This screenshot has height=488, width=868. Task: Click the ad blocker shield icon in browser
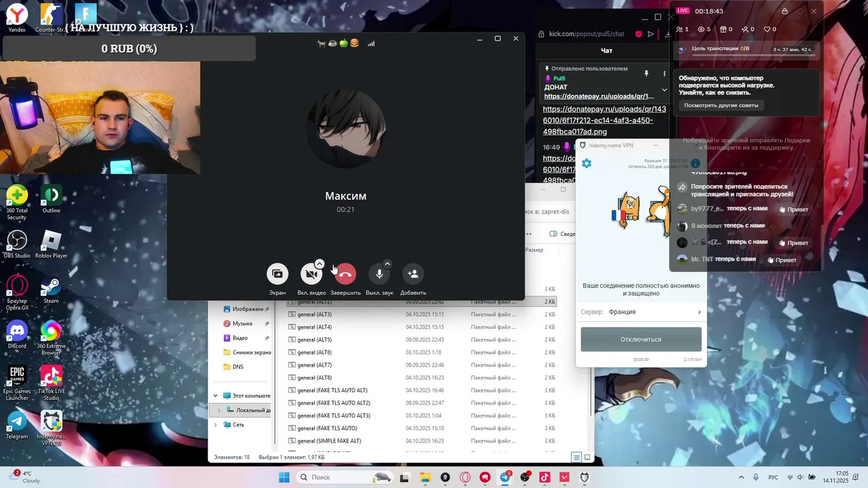click(638, 34)
